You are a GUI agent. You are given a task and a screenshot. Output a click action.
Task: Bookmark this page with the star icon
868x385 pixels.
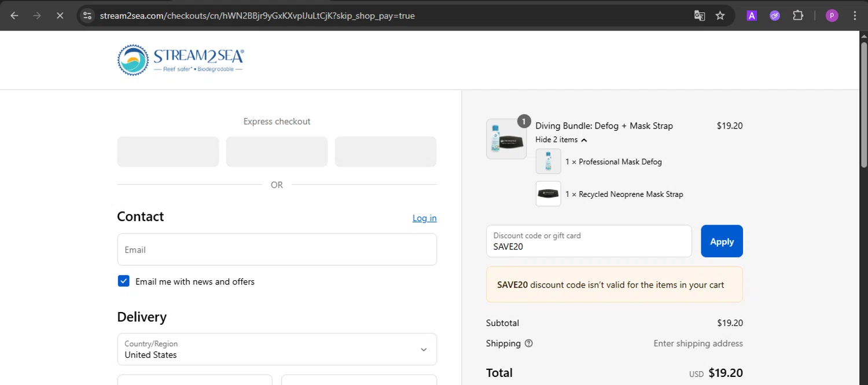point(720,16)
